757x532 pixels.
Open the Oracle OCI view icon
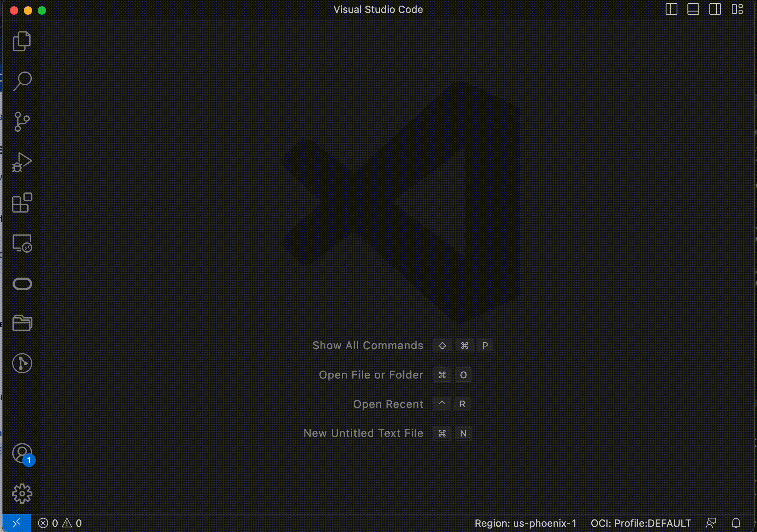click(x=22, y=283)
